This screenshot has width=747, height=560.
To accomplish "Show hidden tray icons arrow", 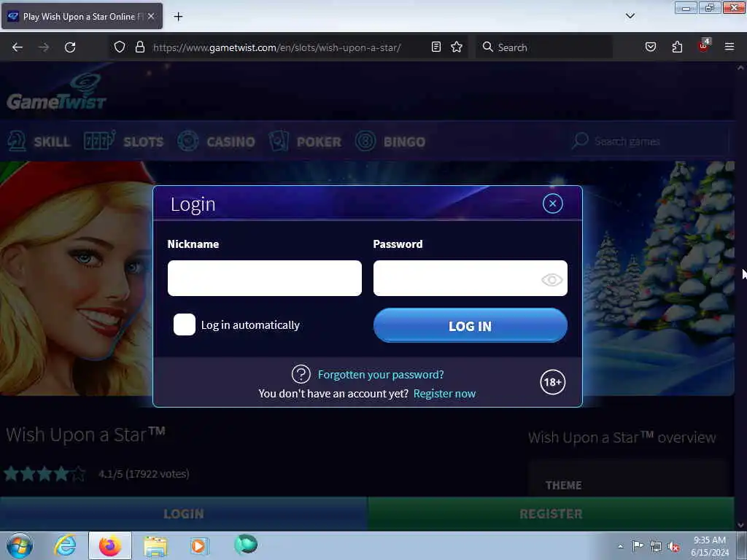I will click(x=620, y=547).
